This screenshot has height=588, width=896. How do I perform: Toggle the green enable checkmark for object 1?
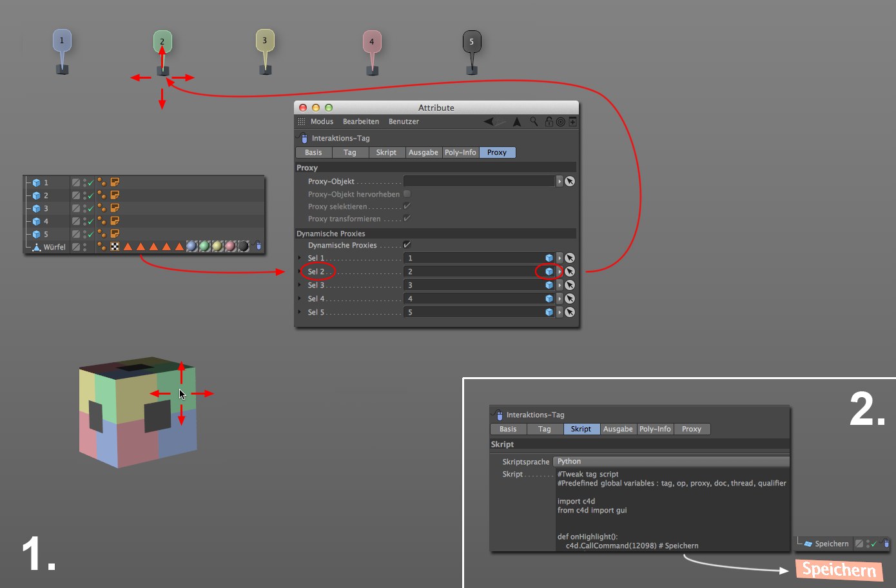90,184
